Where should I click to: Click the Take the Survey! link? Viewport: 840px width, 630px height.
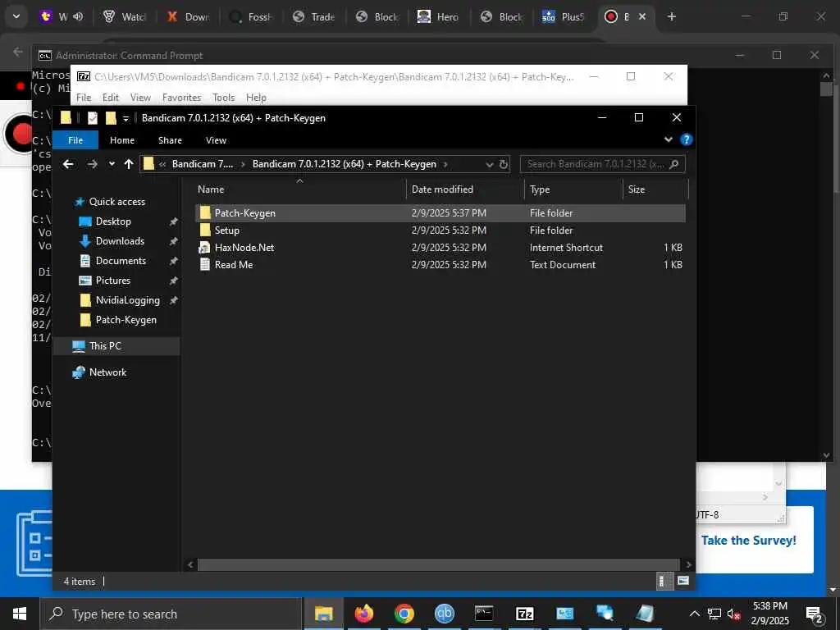(x=748, y=540)
